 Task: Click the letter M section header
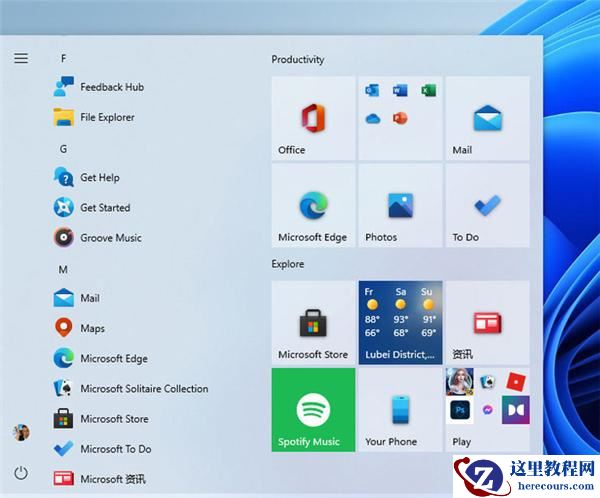pos(63,270)
